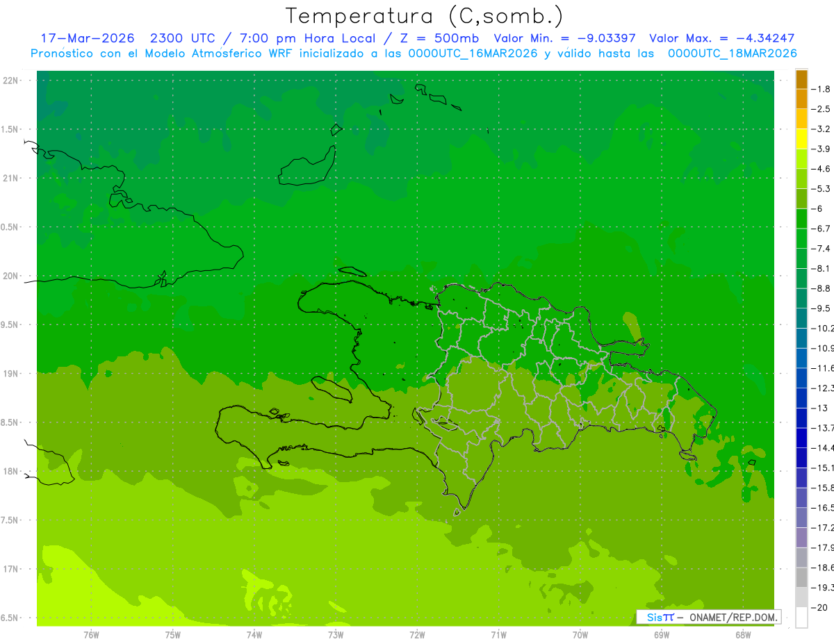Click the dark orange swatch above -1.8
Screen dimensions: 834x644
click(801, 80)
